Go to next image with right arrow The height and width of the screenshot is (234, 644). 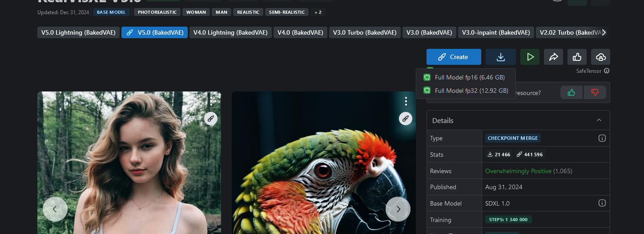398,209
